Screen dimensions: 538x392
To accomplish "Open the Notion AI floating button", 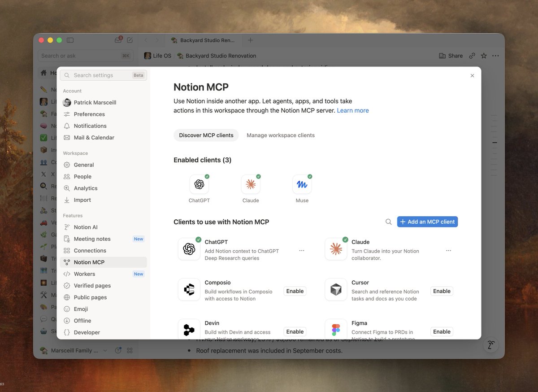I will (x=491, y=344).
